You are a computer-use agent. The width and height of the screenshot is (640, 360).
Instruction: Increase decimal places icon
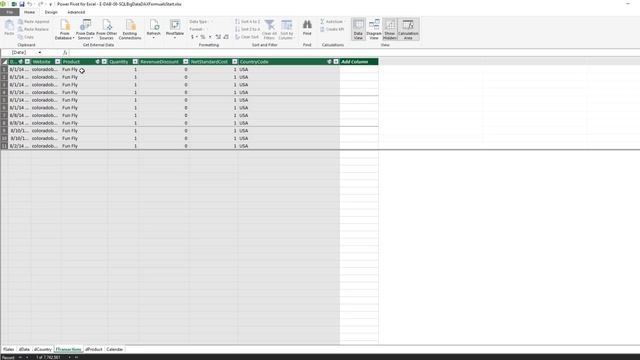pyautogui.click(x=218, y=37)
